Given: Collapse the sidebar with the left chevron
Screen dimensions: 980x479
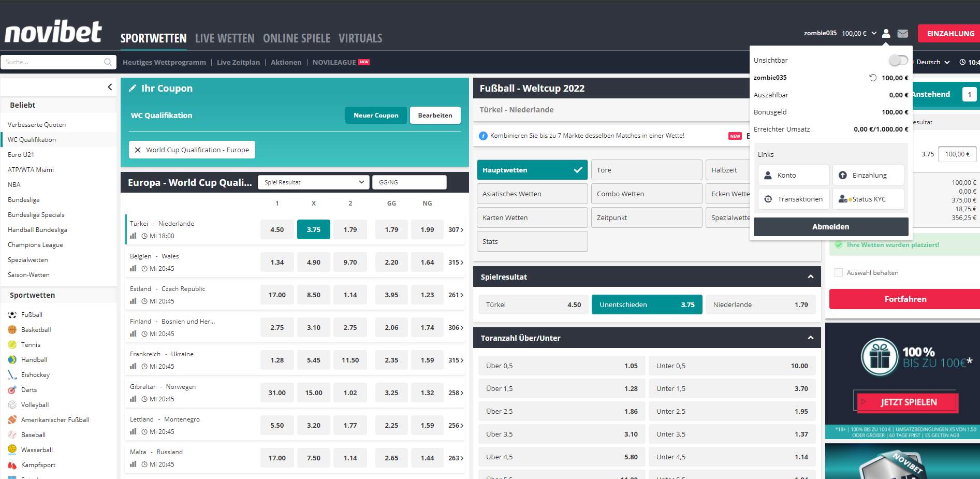Looking at the screenshot, I should click(x=110, y=87).
